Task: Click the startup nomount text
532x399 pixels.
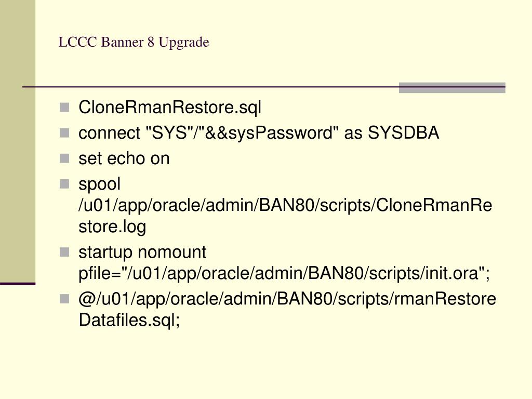Action: pyautogui.click(x=142, y=252)
